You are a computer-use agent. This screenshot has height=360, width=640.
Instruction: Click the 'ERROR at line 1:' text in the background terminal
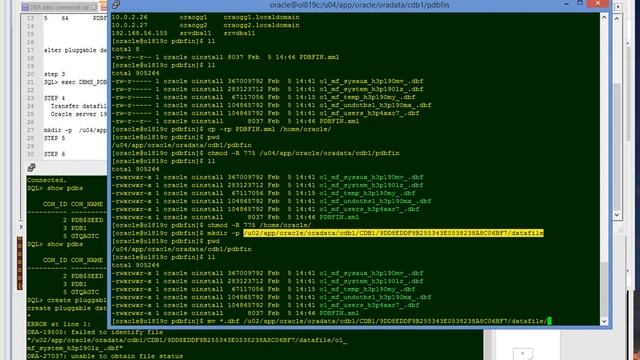[x=59, y=324]
